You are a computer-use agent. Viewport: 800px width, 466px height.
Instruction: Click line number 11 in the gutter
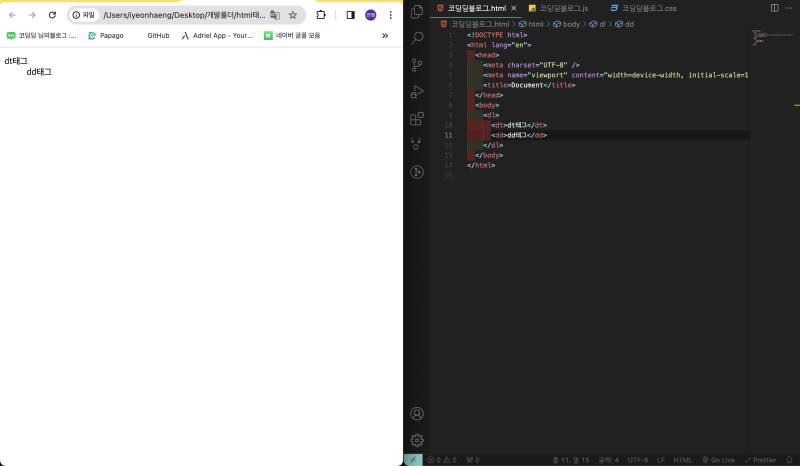point(448,135)
